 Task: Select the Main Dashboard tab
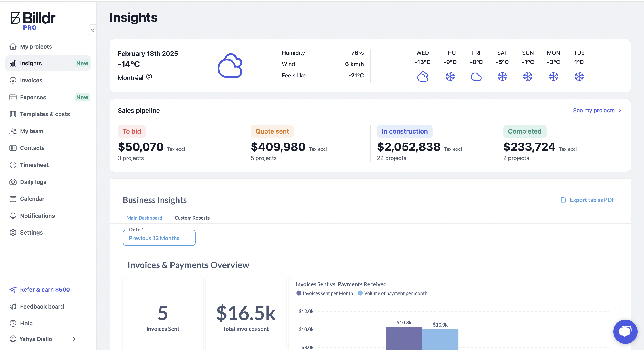coord(144,218)
